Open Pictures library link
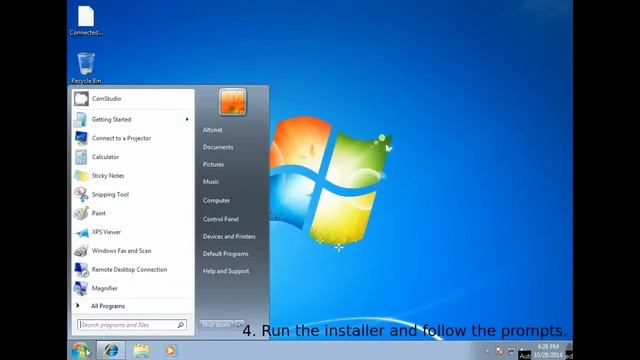This screenshot has height=360, width=640. (x=213, y=164)
